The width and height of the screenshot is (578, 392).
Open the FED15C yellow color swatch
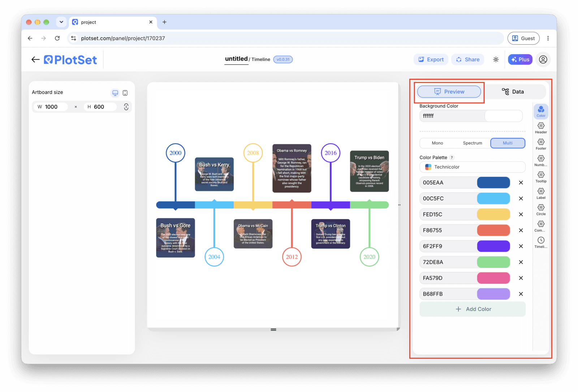pos(493,214)
